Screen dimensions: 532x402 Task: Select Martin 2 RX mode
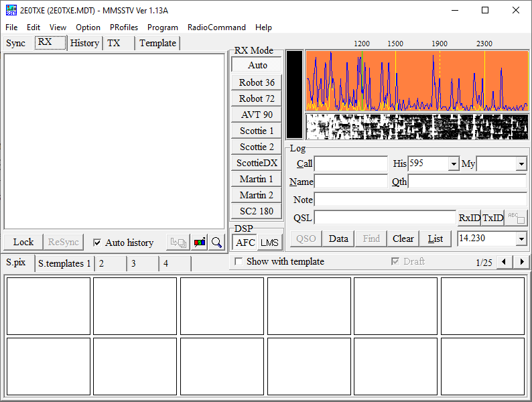[257, 195]
